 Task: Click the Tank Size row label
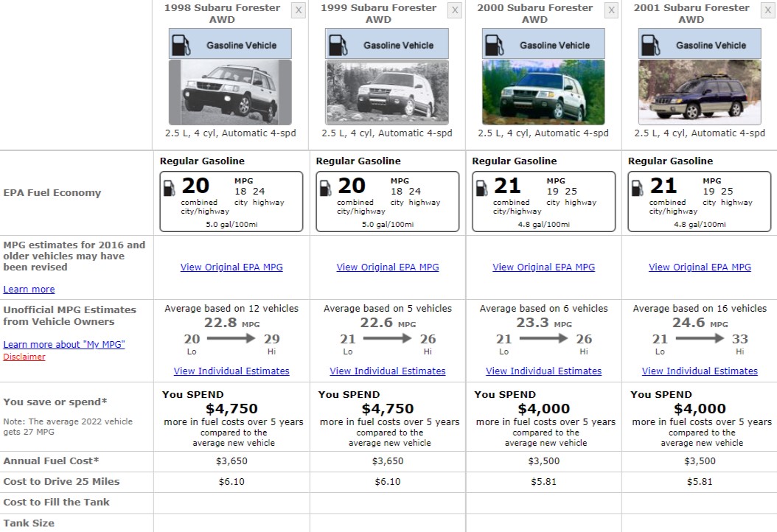29,523
